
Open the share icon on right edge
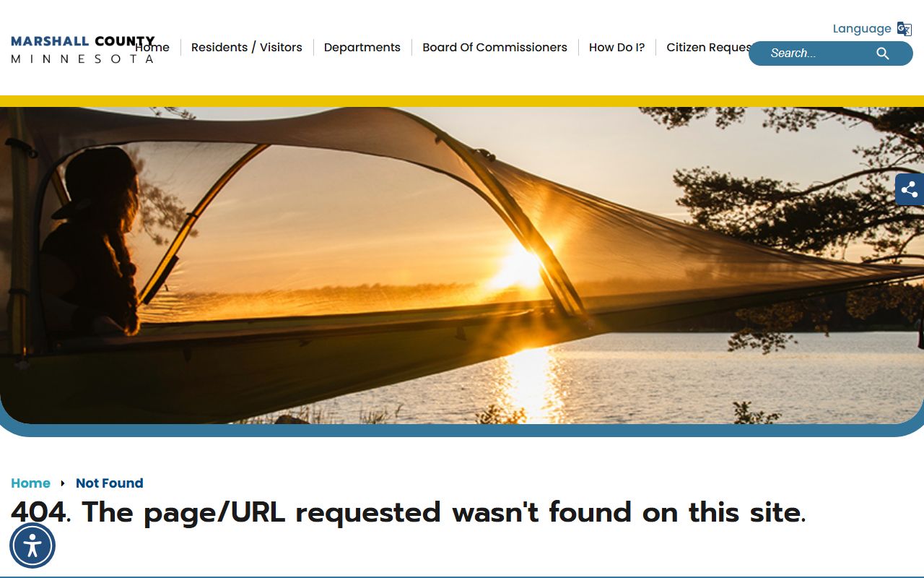tap(910, 189)
